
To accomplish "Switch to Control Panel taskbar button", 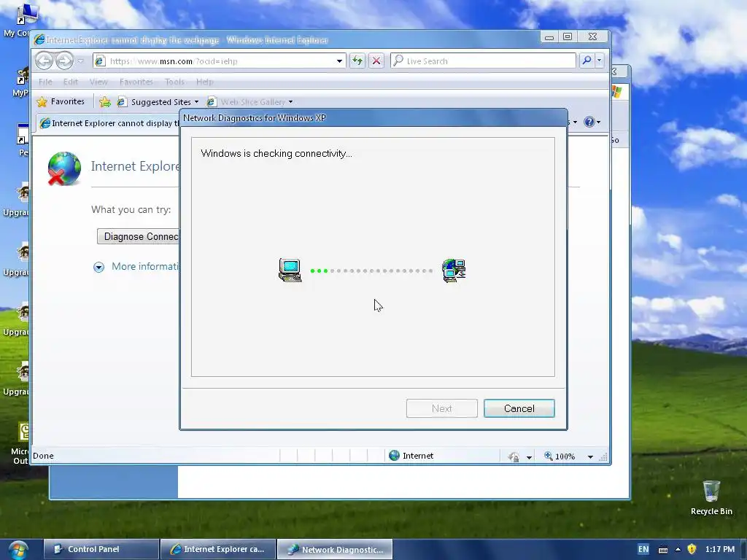I will click(x=101, y=549).
